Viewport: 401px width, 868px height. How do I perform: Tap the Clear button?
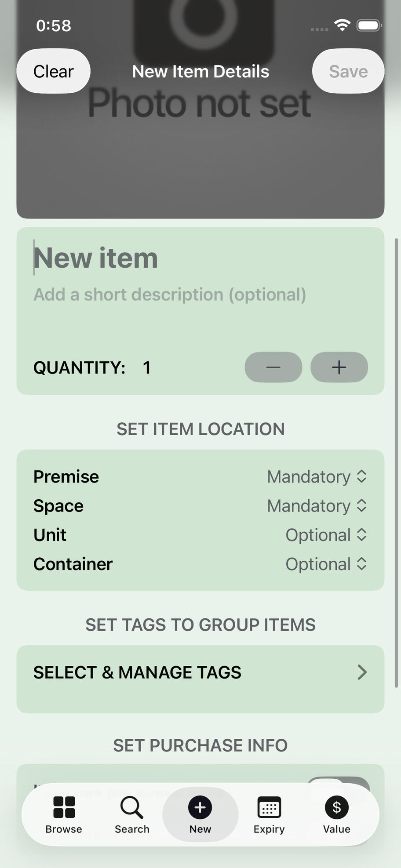pyautogui.click(x=54, y=71)
